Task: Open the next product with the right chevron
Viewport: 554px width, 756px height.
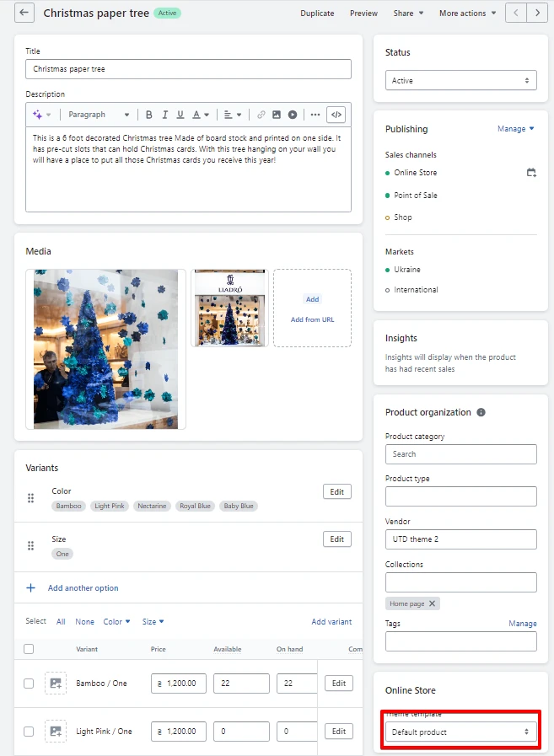Action: click(537, 13)
